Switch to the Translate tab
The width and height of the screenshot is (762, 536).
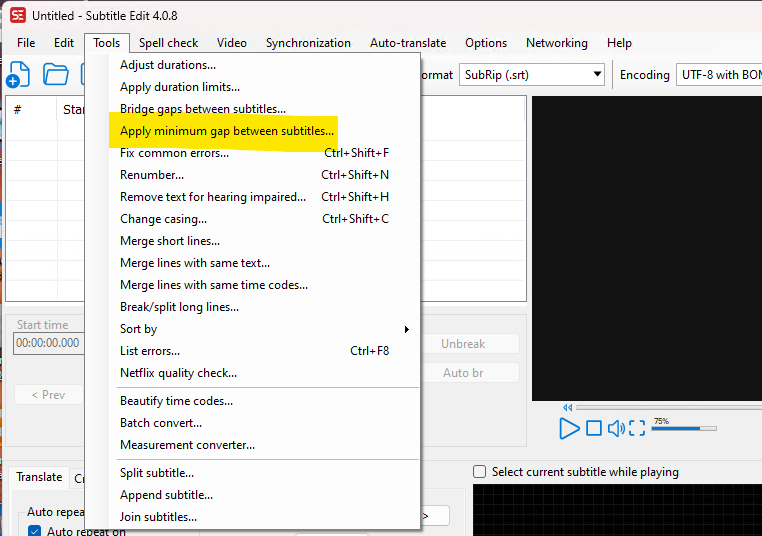(x=39, y=477)
